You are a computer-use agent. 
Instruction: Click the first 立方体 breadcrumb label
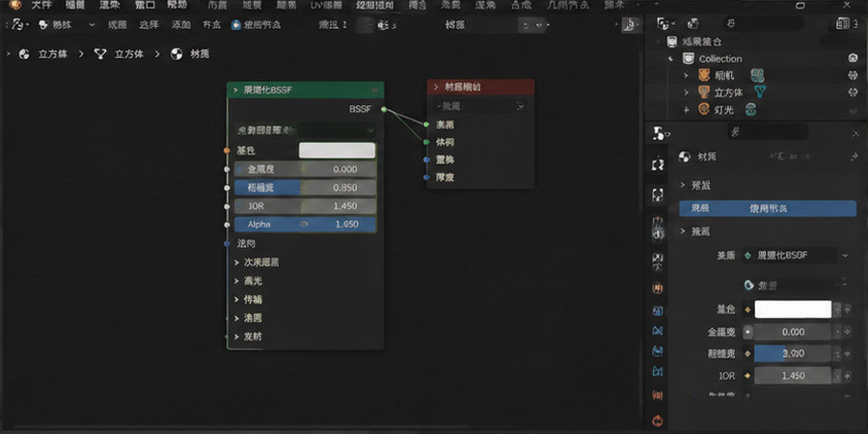point(53,54)
